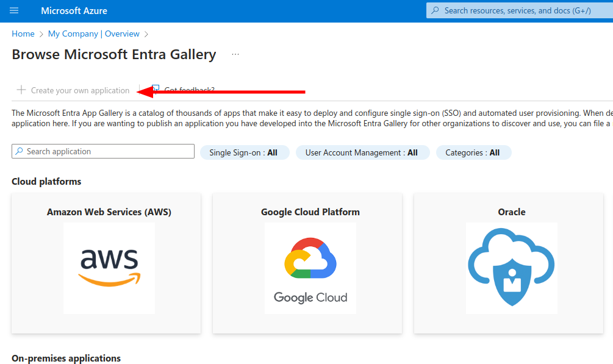Open the ellipsis menu next to the page title
613x364 pixels.
point(235,55)
